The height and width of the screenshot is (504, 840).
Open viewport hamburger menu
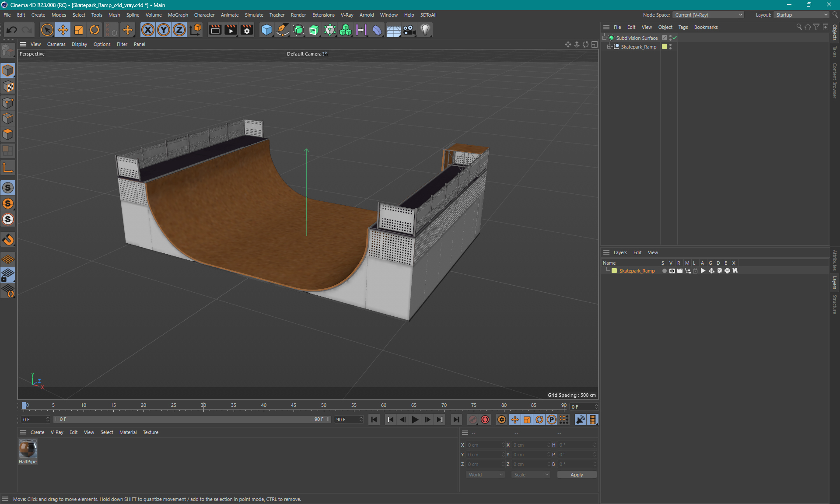click(x=23, y=44)
